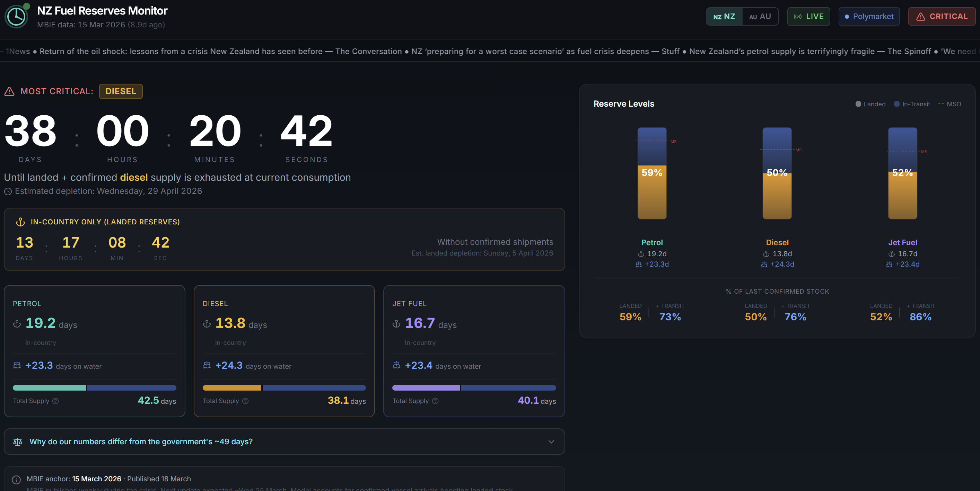Screen dimensions: 980x491
Task: Click the anchor icon in the Petrol card
Action: pos(17,324)
